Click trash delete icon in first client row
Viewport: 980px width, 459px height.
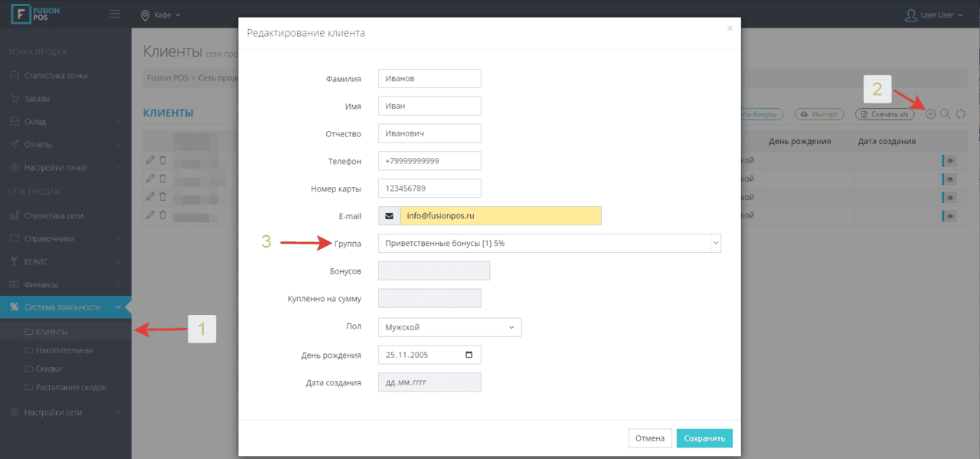[x=162, y=160]
